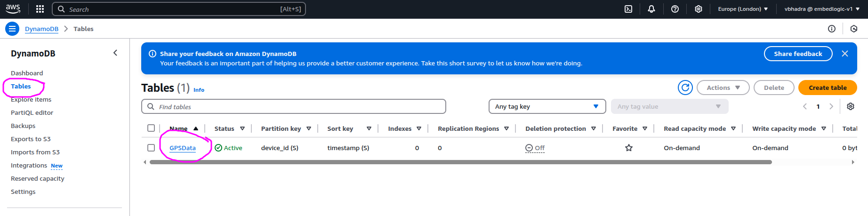The width and height of the screenshot is (868, 216).
Task: Go to Explore items in sidebar
Action: coord(31,99)
